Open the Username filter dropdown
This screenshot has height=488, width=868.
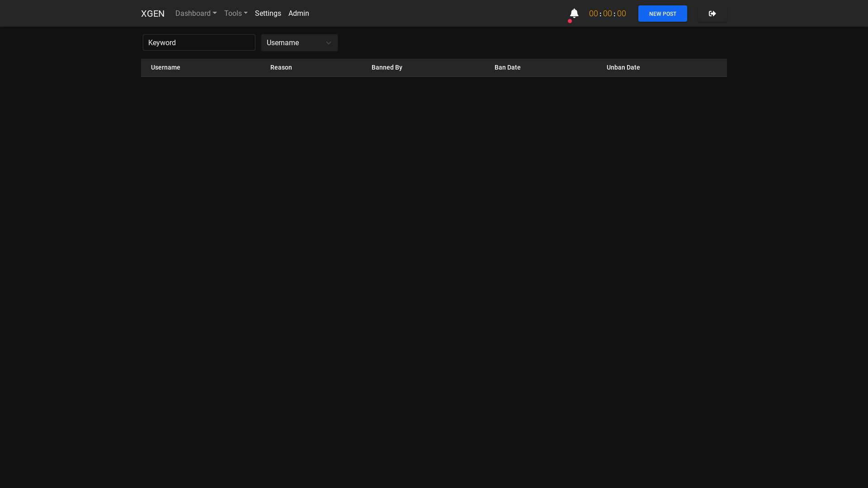pos(299,42)
